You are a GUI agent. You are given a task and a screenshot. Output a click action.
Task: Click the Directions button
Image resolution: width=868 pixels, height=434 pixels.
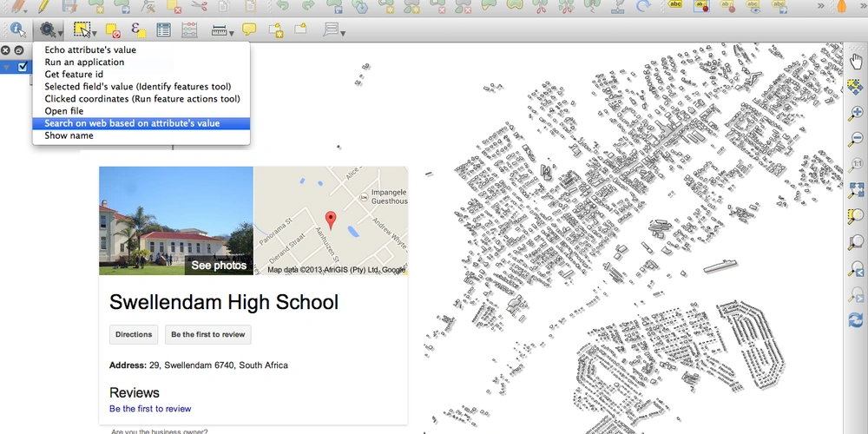pyautogui.click(x=134, y=334)
